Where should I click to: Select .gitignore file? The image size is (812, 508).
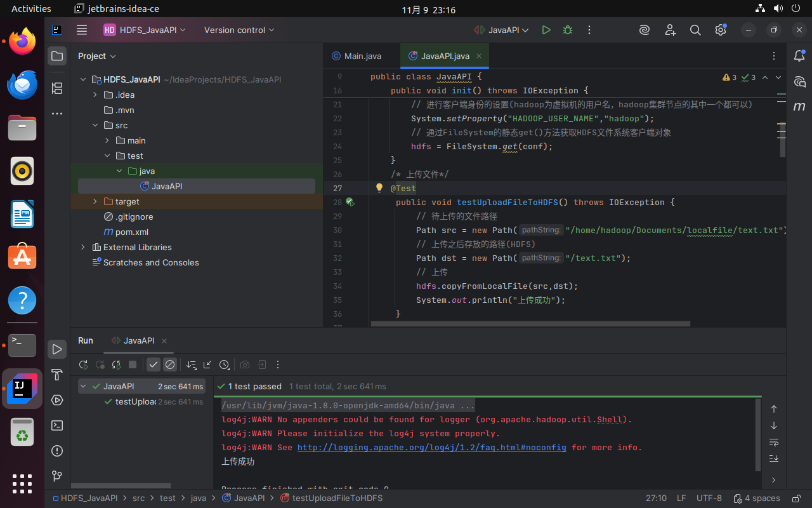point(134,217)
